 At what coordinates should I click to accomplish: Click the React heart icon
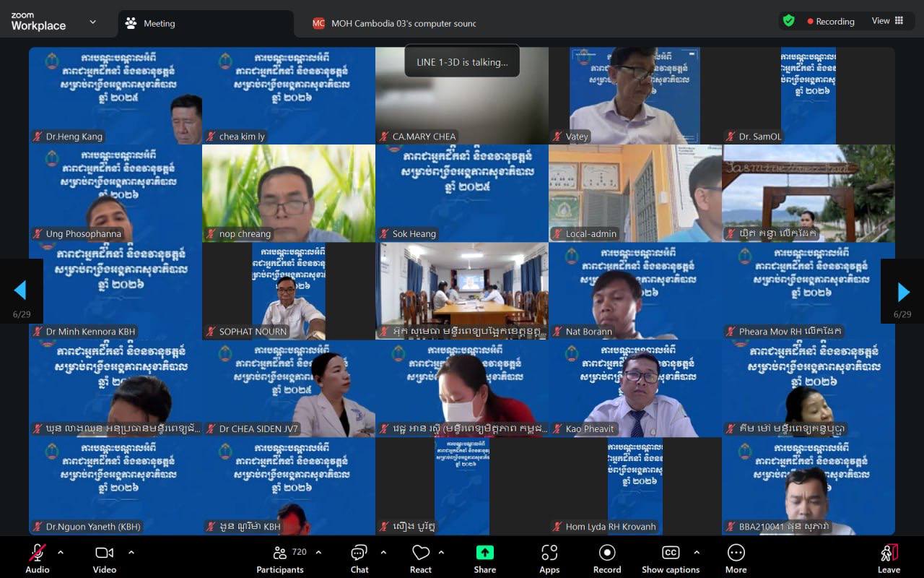click(x=421, y=553)
